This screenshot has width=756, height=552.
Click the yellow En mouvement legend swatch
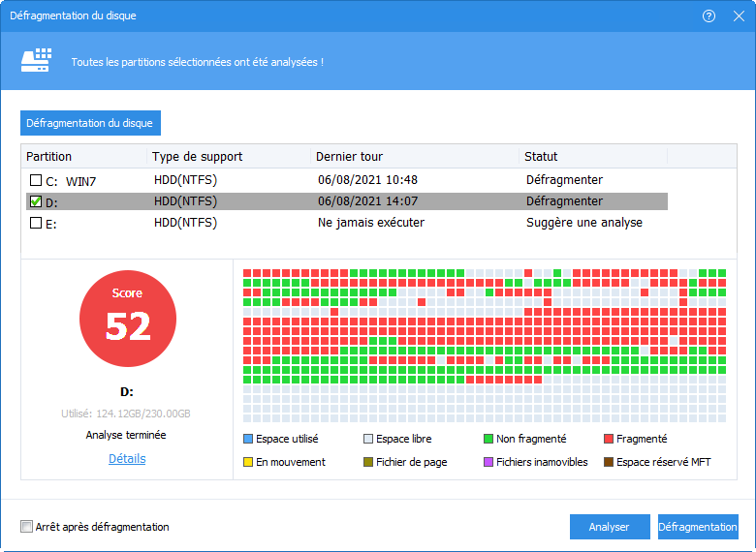249,462
